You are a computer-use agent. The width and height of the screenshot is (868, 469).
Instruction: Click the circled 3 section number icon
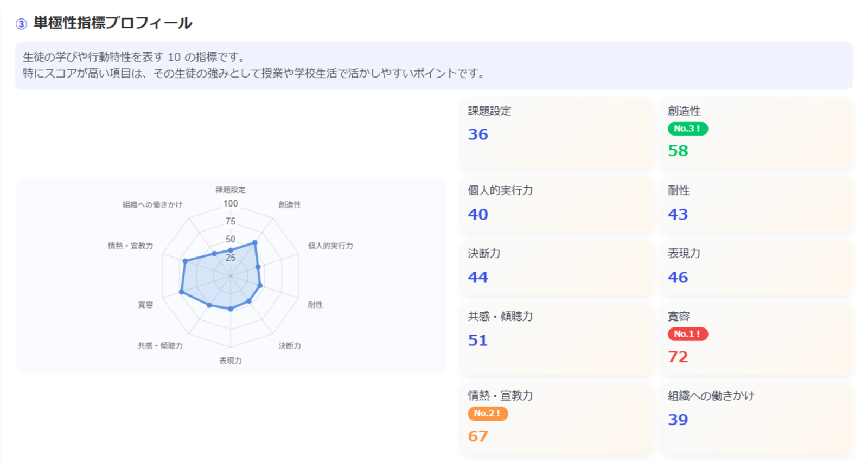(x=21, y=24)
